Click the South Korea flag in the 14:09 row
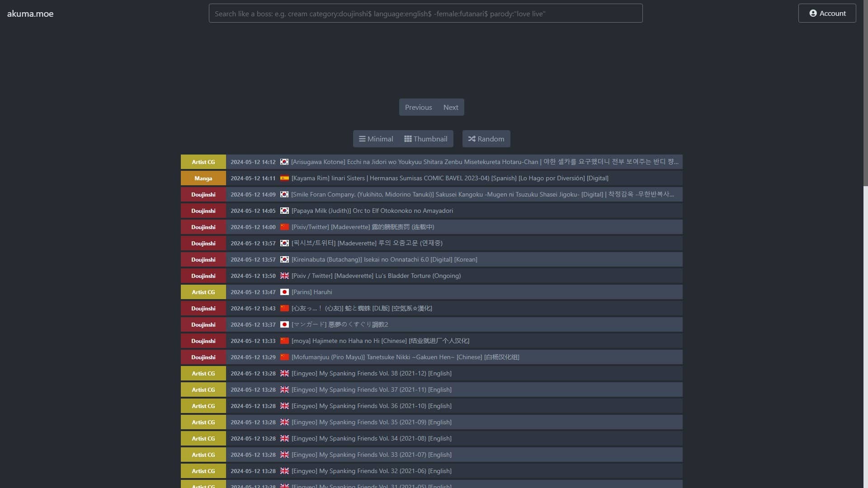 pos(284,194)
